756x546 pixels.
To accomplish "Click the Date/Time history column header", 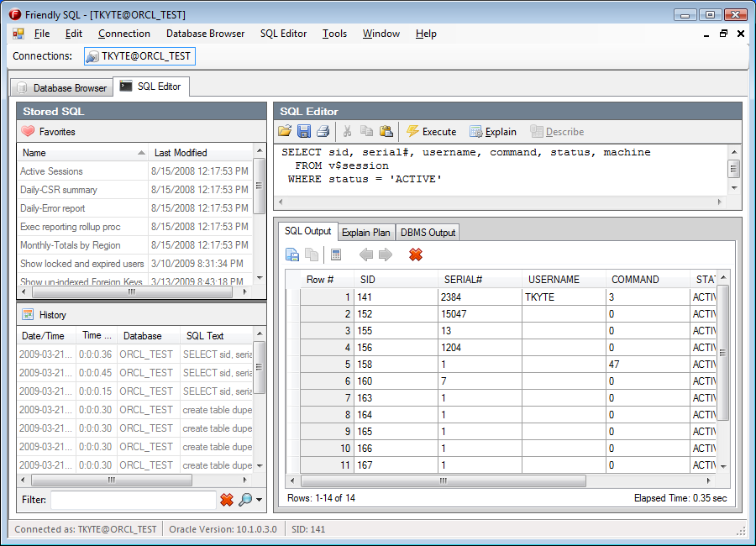I will pyautogui.click(x=46, y=336).
